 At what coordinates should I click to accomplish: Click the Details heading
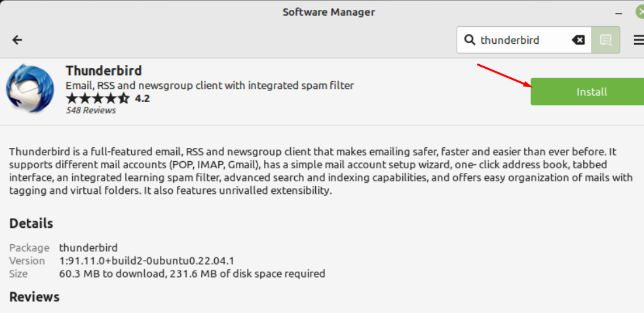31,223
